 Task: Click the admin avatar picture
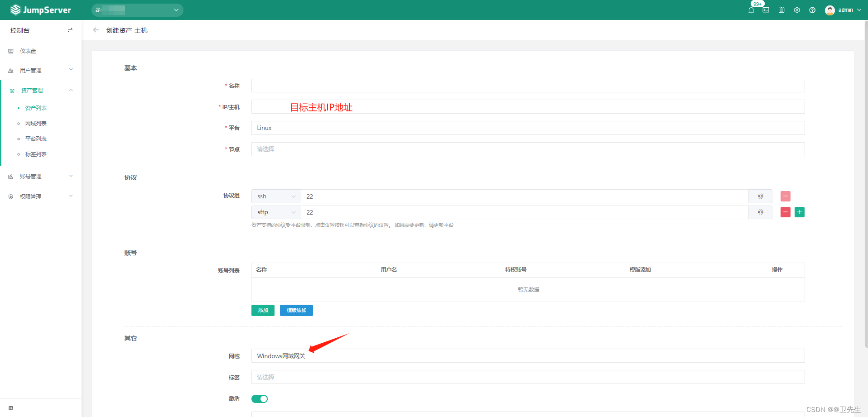click(830, 10)
